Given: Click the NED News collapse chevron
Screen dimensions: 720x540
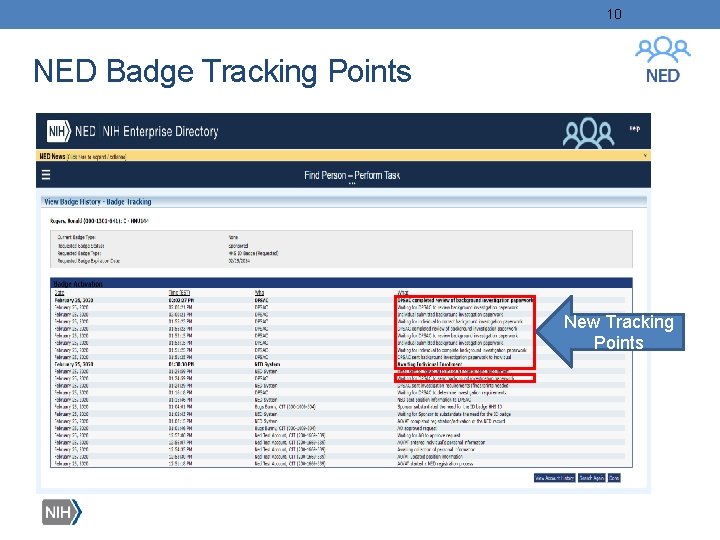Looking at the screenshot, I should 645,156.
